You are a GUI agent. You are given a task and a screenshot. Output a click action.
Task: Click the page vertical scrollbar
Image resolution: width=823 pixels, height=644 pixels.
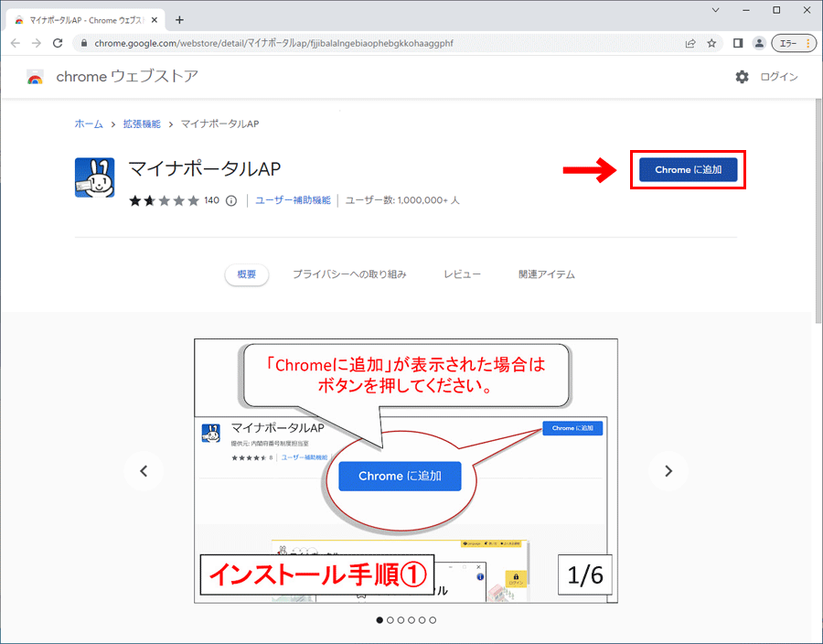click(x=818, y=210)
